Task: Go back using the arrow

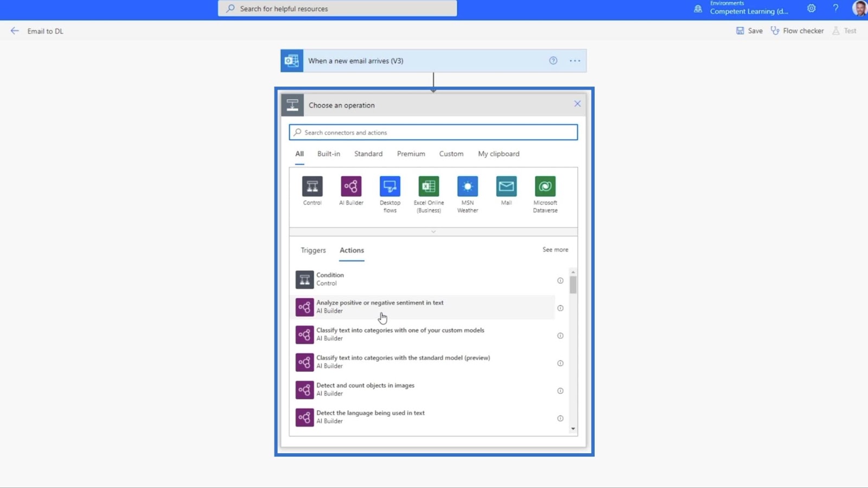Action: (15, 31)
